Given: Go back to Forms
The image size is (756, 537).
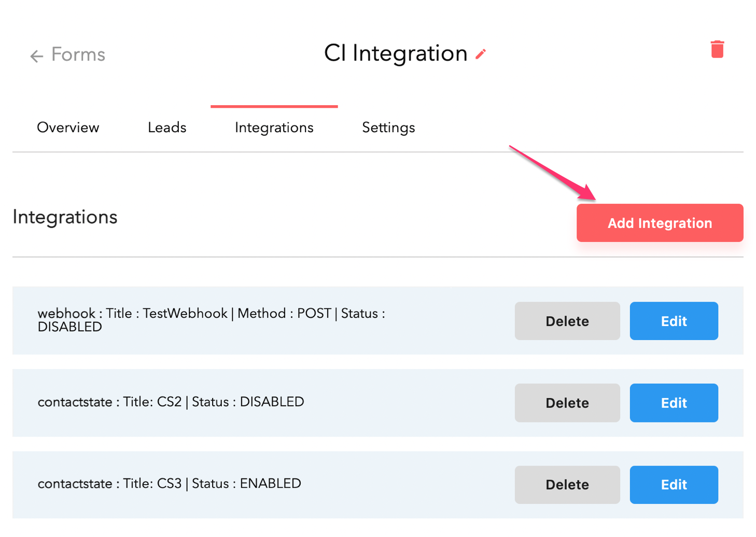Looking at the screenshot, I should pyautogui.click(x=78, y=54).
